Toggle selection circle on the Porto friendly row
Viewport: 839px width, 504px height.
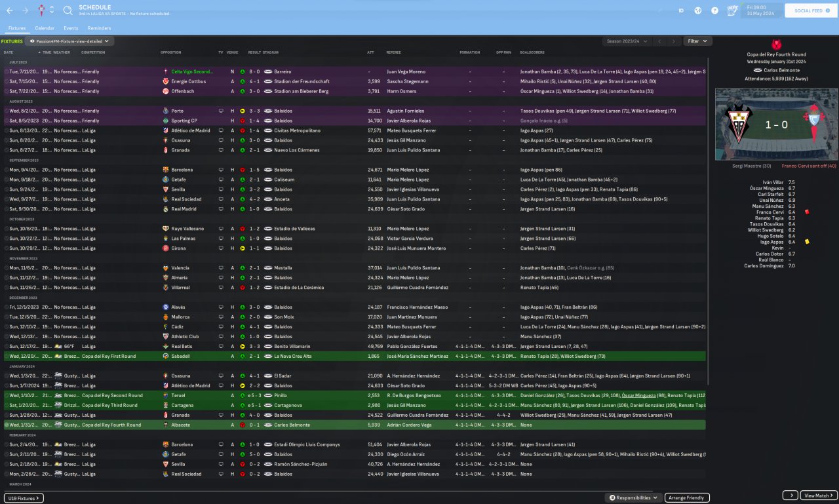(x=7, y=111)
